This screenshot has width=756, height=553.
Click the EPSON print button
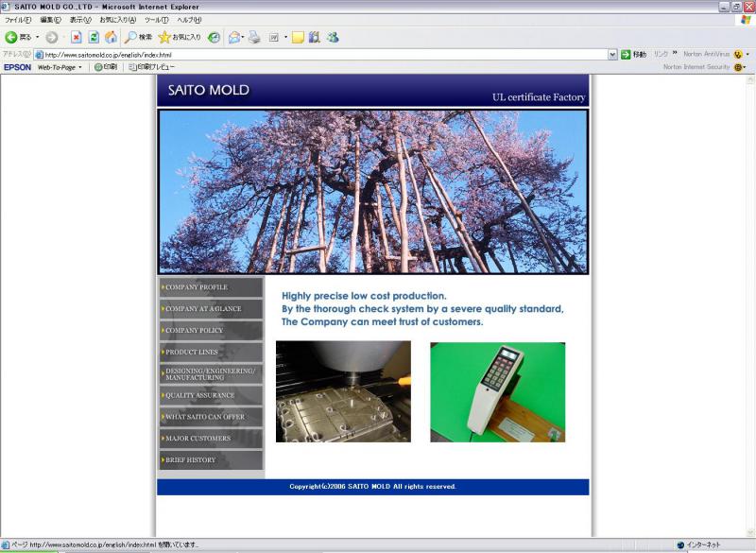pos(105,67)
